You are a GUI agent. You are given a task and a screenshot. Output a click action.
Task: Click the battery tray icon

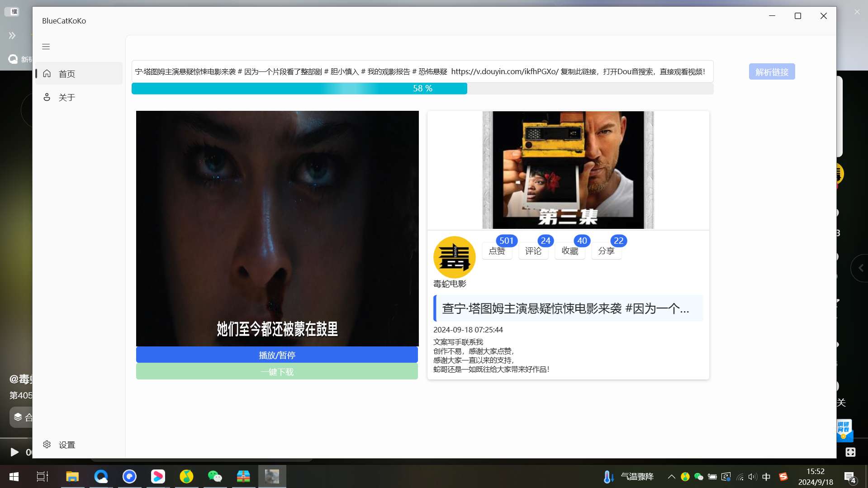click(712, 477)
